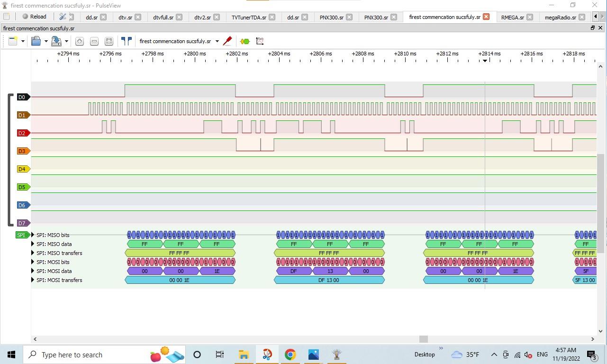Expand the SPI: MISO bits row
The height and width of the screenshot is (364, 607).
click(33, 235)
